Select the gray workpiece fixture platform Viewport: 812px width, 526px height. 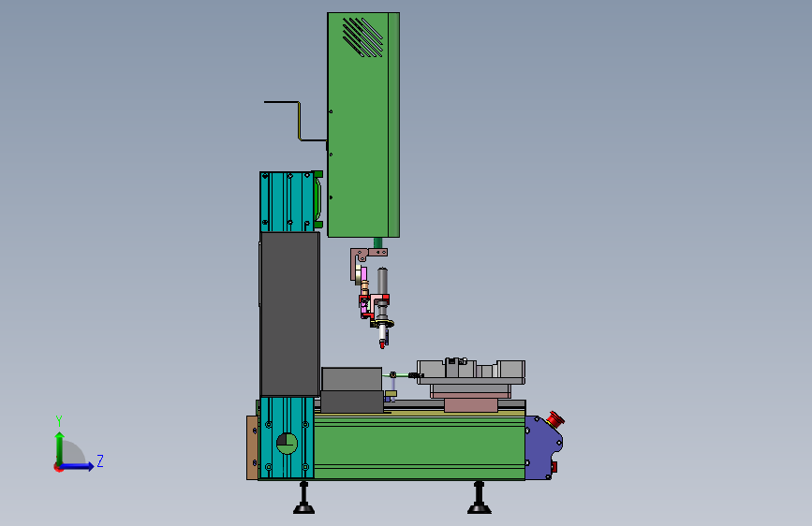click(x=471, y=373)
